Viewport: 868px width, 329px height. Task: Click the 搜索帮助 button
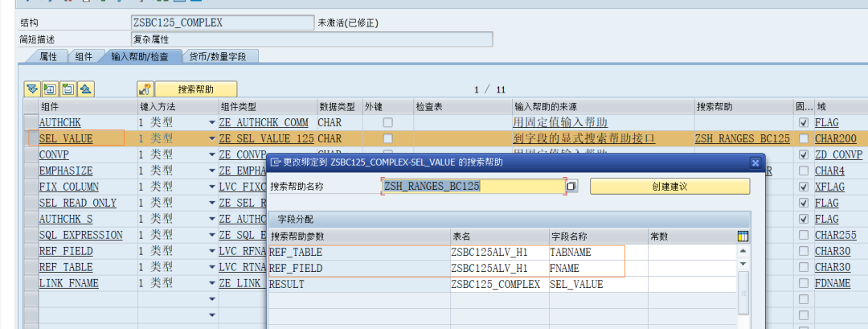[x=195, y=89]
